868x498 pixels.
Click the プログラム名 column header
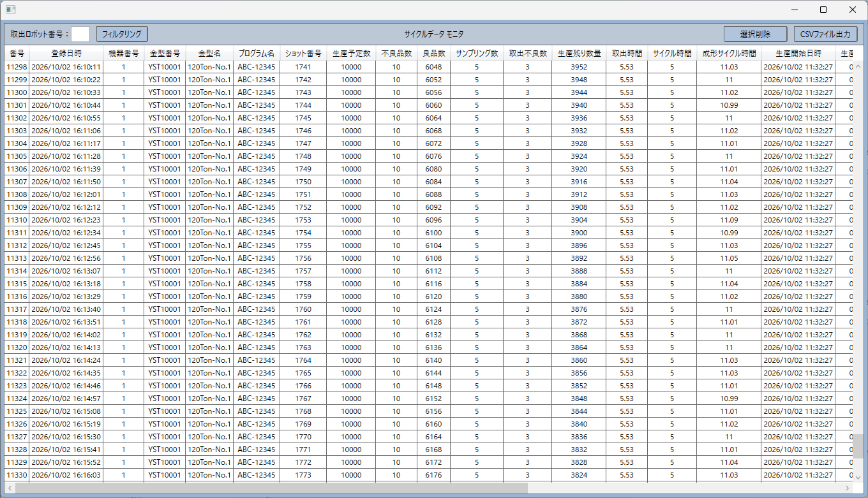[257, 54]
